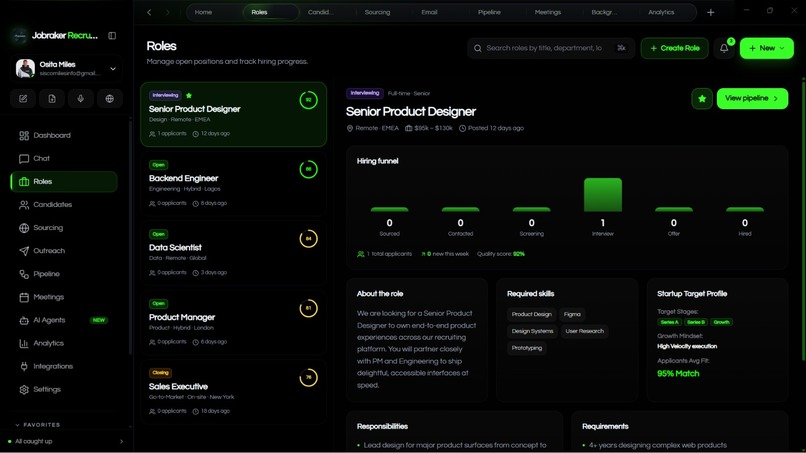Screen dimensions: 806x453
Task: Click score ring on Product Manager card
Action: tap(308, 309)
